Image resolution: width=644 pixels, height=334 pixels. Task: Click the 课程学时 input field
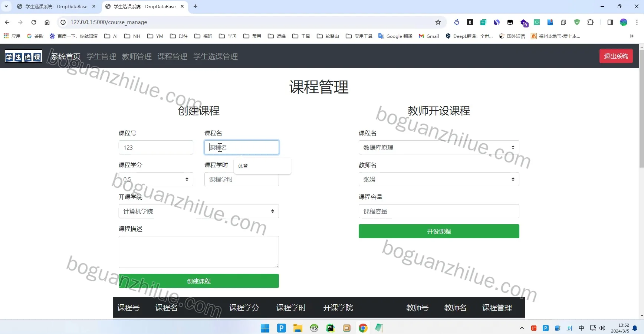pos(241,179)
